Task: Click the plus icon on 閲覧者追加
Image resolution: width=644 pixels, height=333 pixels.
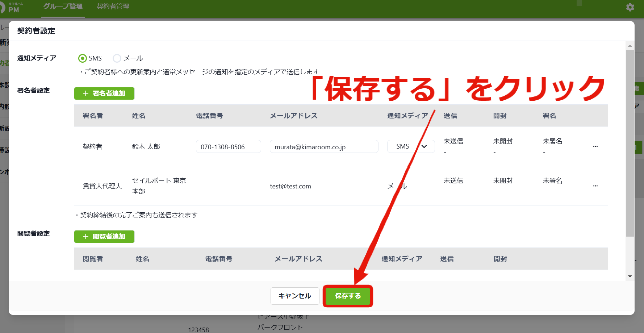Action: [x=85, y=237]
